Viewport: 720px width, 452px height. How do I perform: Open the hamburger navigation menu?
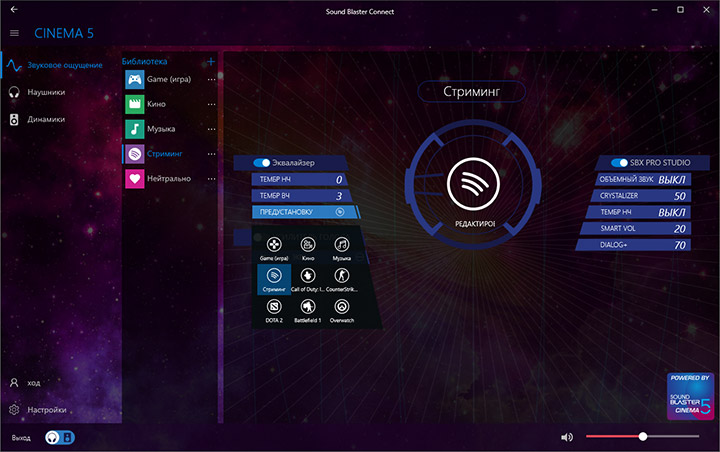click(14, 33)
